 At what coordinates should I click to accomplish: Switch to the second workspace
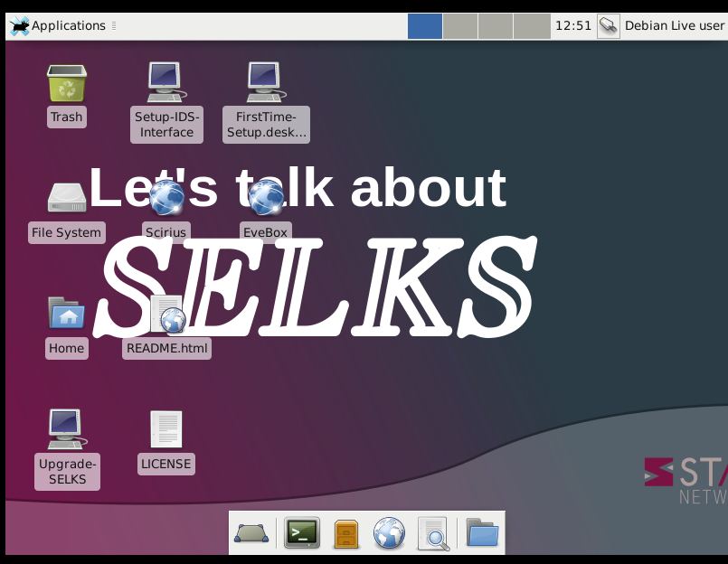(460, 25)
